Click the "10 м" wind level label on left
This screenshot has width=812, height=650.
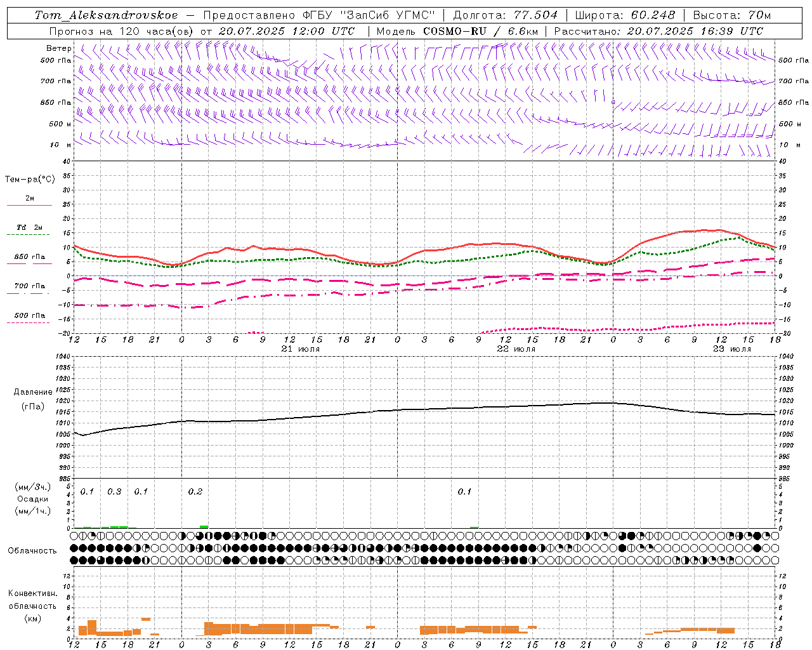[x=61, y=145]
